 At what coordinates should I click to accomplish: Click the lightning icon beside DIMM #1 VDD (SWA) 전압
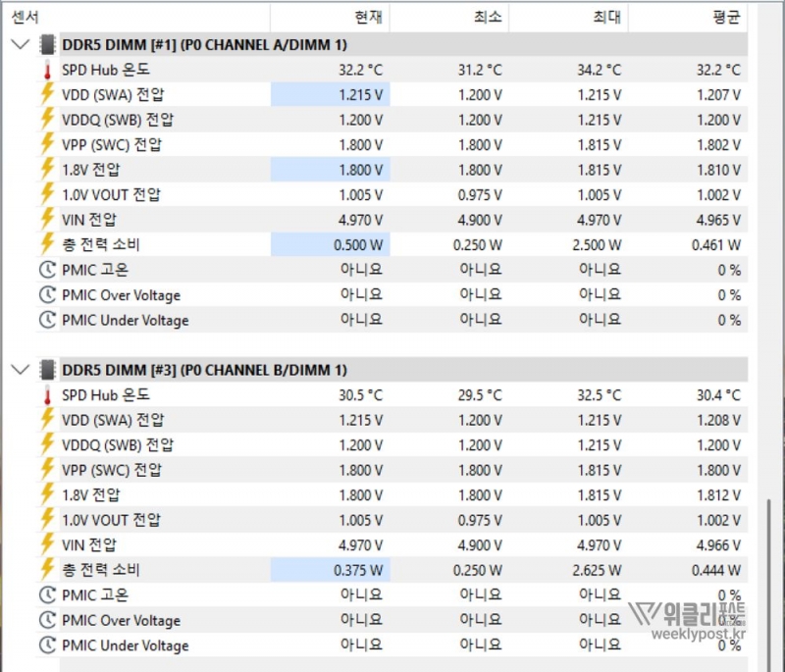coord(47,94)
